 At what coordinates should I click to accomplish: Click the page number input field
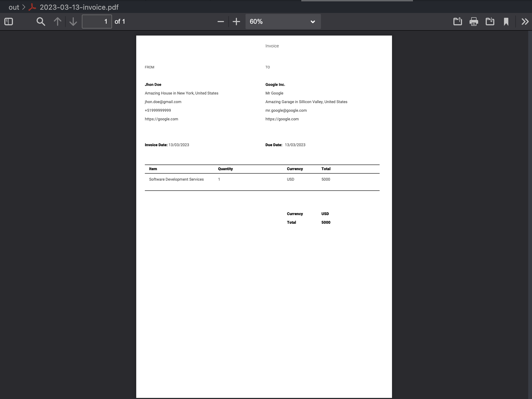coord(97,22)
